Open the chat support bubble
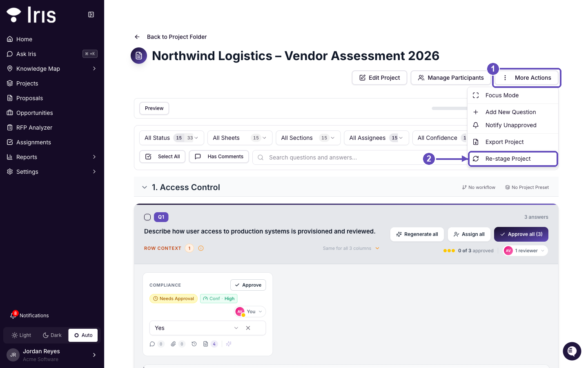This screenshot has width=588, height=368. click(572, 351)
